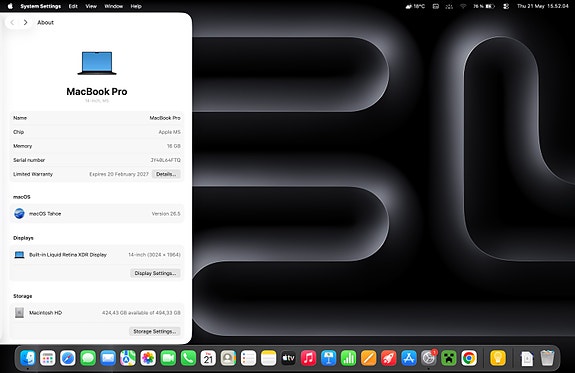Open the red rocket app in dock
This screenshot has height=373, width=575.
coord(389,358)
